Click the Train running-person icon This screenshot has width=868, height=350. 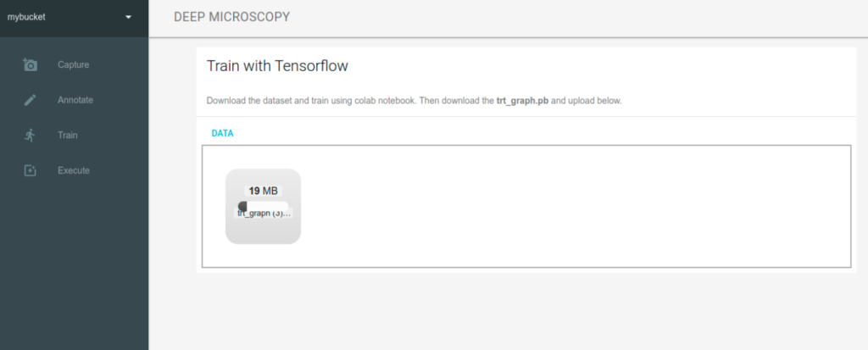(30, 135)
